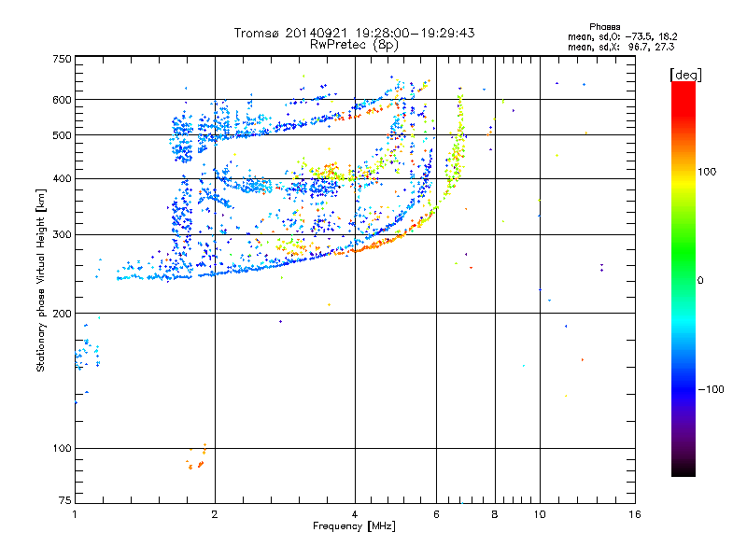The width and height of the screenshot is (747, 560).
Task: Click 'mean, sd,X: 96.7, 27.3' statistic
Action: (621, 47)
